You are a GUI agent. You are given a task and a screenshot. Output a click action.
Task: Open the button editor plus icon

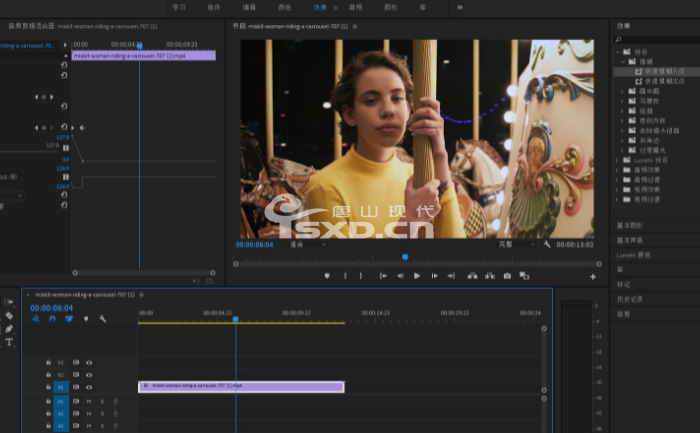[593, 277]
